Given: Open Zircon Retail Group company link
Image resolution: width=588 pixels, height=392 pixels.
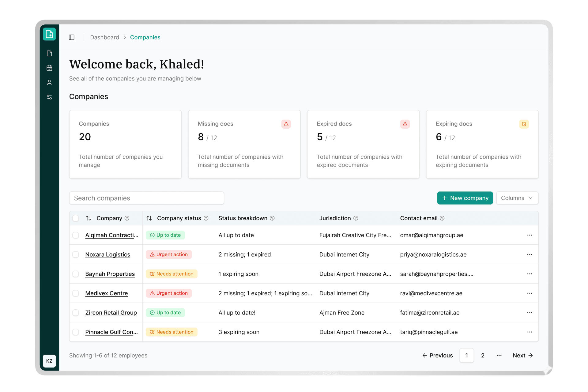Looking at the screenshot, I should 111,312.
